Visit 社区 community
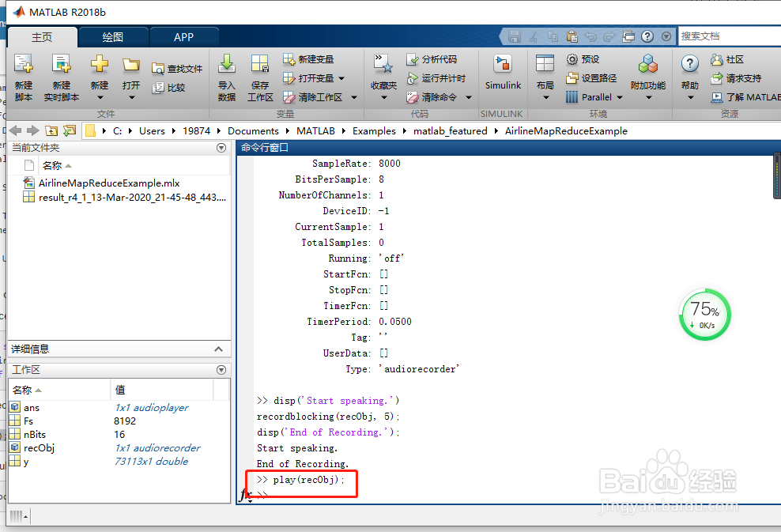Viewport: 781px width, 532px height. click(727, 59)
